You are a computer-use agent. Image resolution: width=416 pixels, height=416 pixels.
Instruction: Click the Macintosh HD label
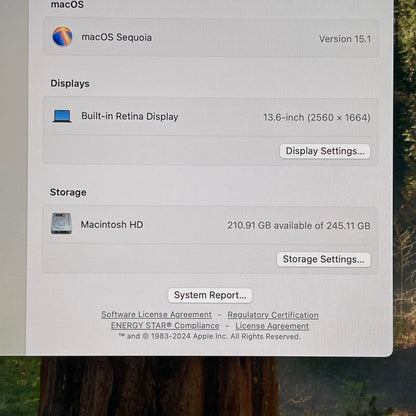click(x=112, y=225)
